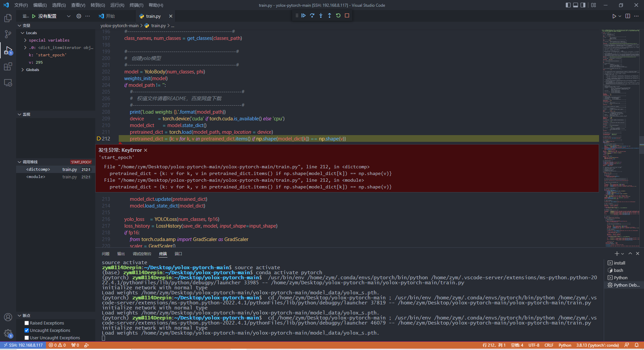Open the customize layout icon

click(594, 5)
